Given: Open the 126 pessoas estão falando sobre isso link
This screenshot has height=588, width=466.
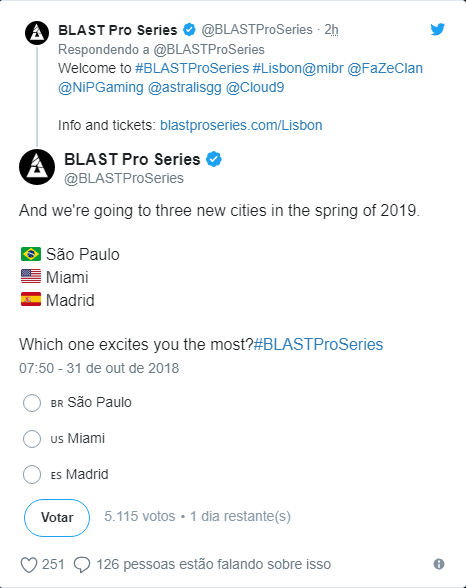Looking at the screenshot, I should click(214, 564).
